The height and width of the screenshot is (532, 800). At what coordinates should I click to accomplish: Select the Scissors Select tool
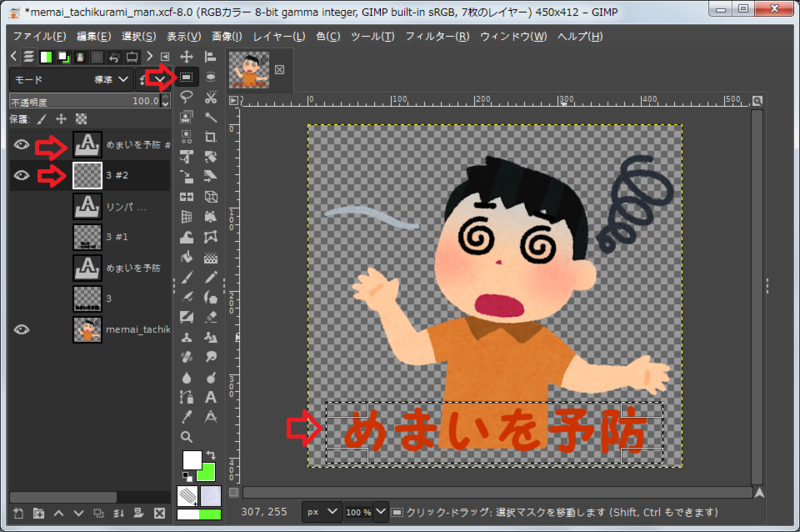210,97
